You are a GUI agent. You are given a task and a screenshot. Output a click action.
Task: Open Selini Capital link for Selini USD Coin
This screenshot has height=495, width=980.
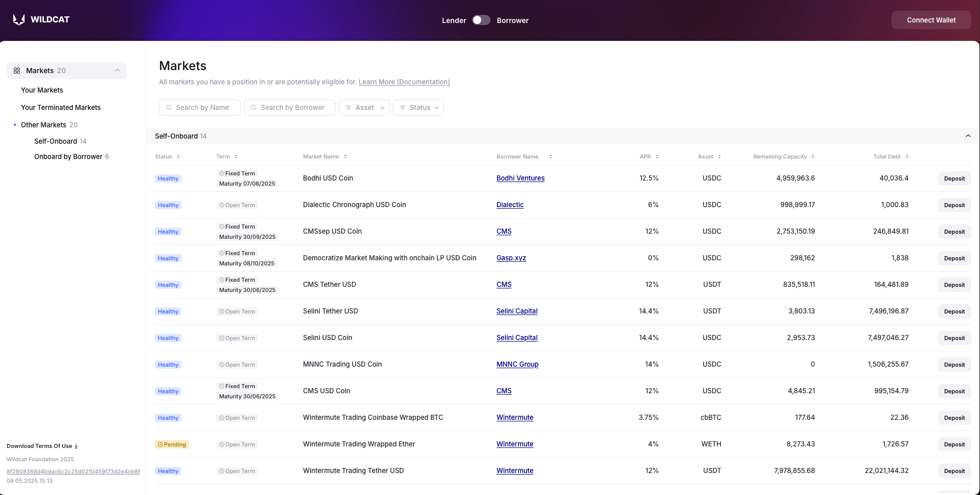pyautogui.click(x=517, y=337)
